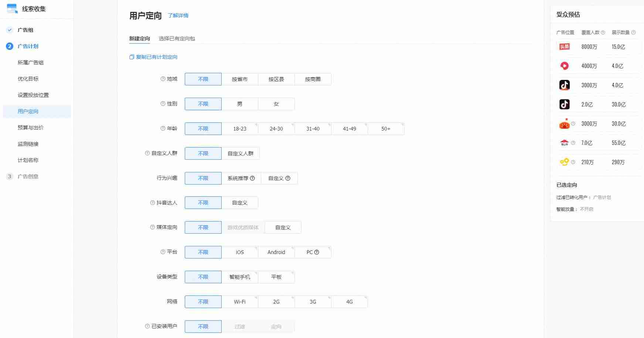644x338 pixels.
Task: Select 按商圈 for region targeting
Action: pos(313,79)
